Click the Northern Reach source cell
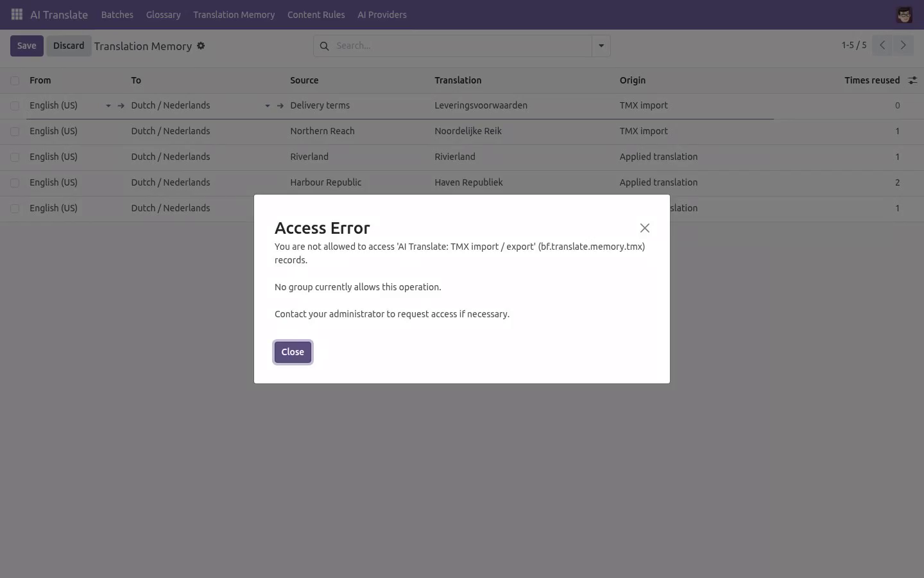This screenshot has width=924, height=578. point(322,131)
